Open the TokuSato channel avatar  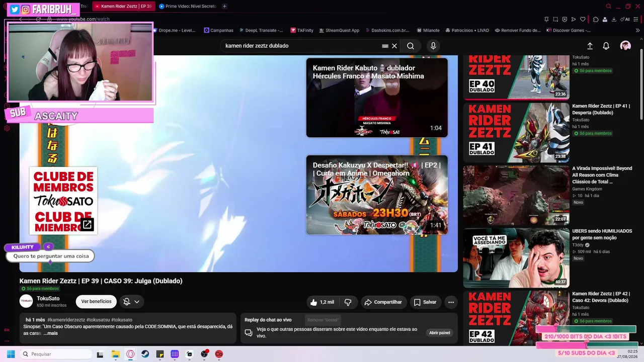pos(26,301)
